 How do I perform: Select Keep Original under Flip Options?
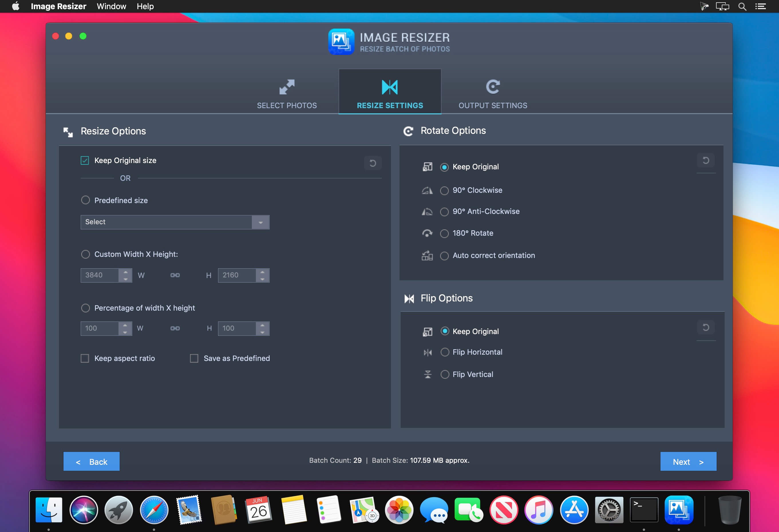[x=445, y=331]
